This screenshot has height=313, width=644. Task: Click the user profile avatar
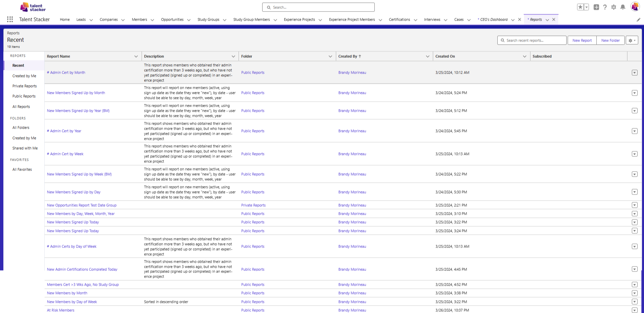[x=635, y=7]
